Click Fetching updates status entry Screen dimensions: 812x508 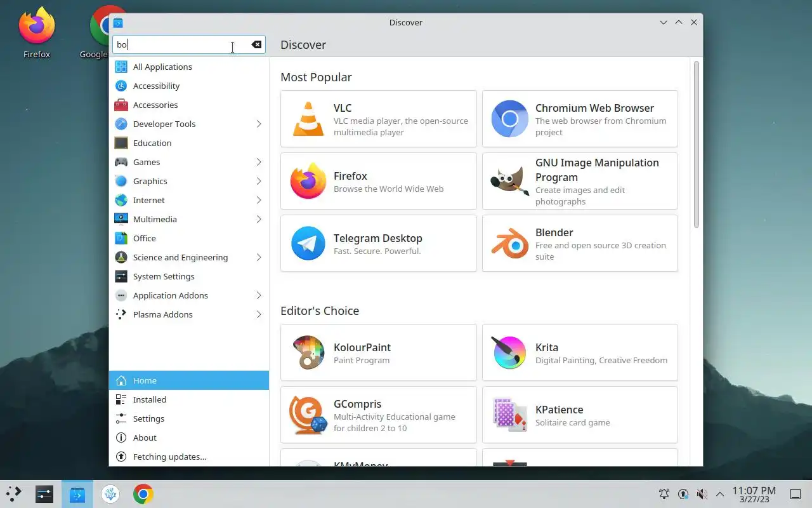click(189, 457)
